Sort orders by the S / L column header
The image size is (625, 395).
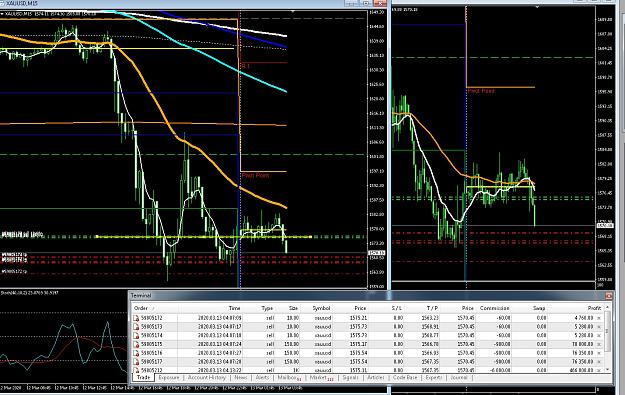pyautogui.click(x=397, y=308)
